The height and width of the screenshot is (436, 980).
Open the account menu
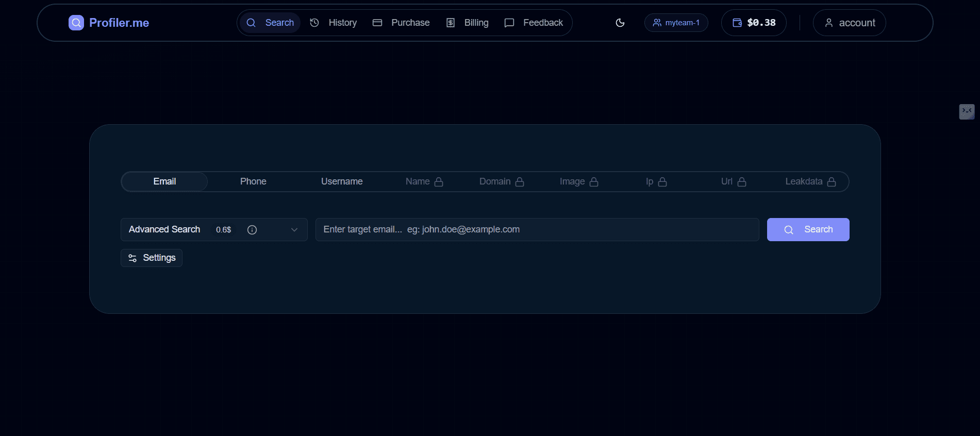[x=849, y=23]
